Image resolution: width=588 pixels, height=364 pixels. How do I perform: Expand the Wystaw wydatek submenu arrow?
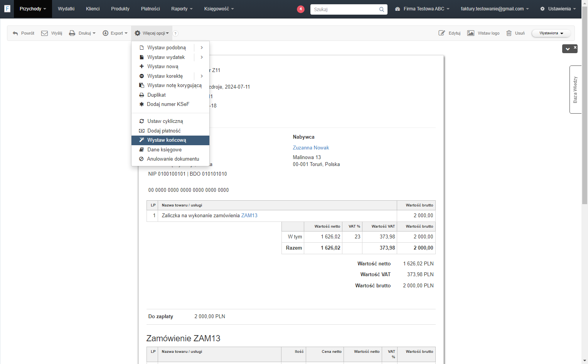click(x=202, y=57)
